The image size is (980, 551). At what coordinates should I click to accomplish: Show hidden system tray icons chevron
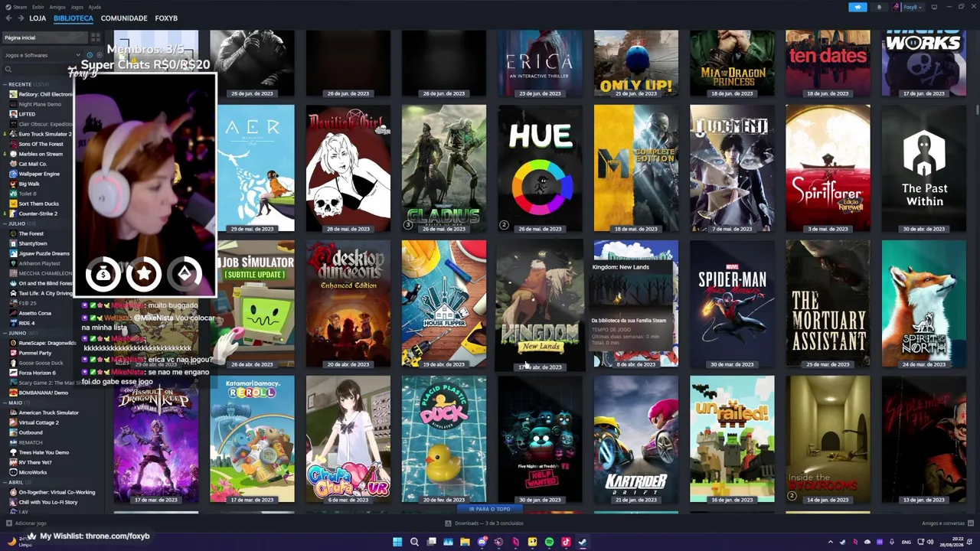(830, 542)
